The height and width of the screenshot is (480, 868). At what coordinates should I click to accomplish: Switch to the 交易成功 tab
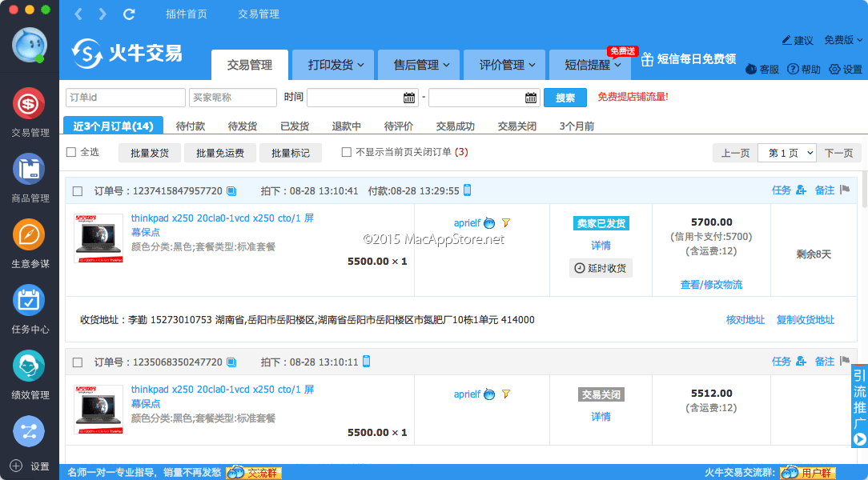click(455, 126)
